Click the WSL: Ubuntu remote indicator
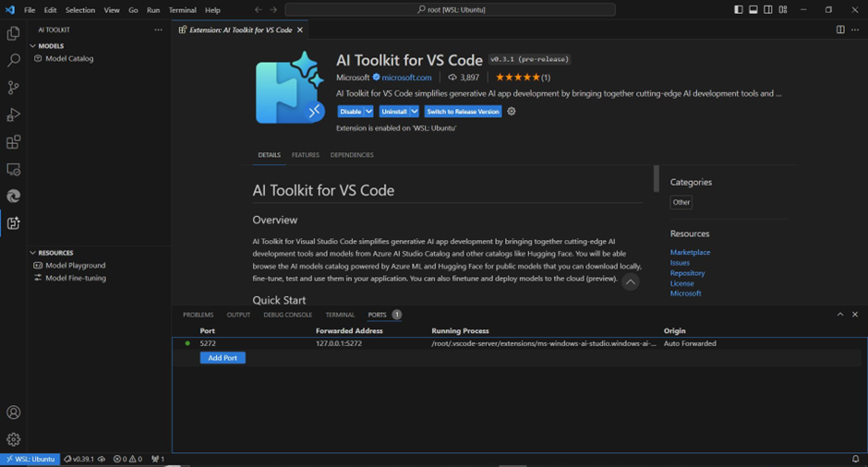Viewport: 868px width, 467px height. tap(30, 459)
